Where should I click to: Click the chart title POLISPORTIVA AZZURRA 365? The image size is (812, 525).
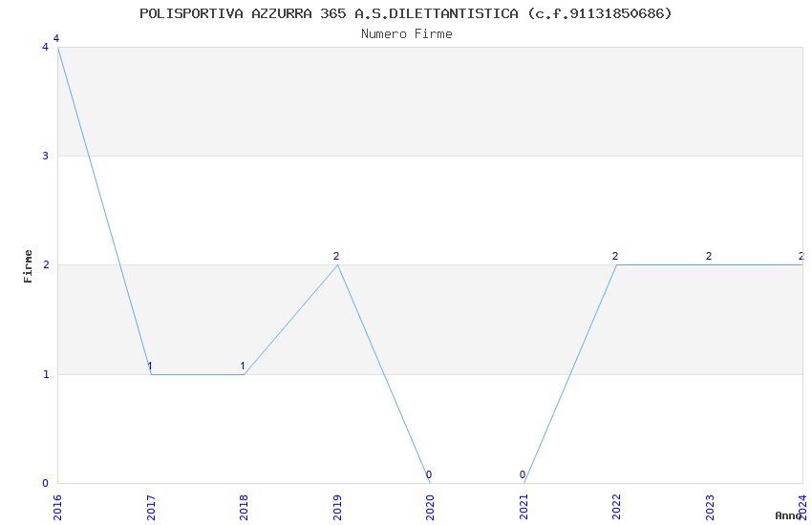[405, 13]
